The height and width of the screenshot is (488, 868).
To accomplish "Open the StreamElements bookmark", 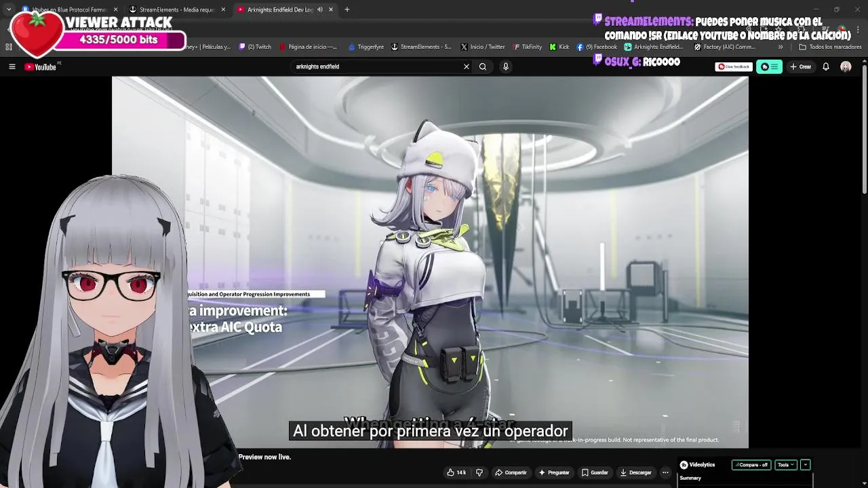I will pos(421,47).
